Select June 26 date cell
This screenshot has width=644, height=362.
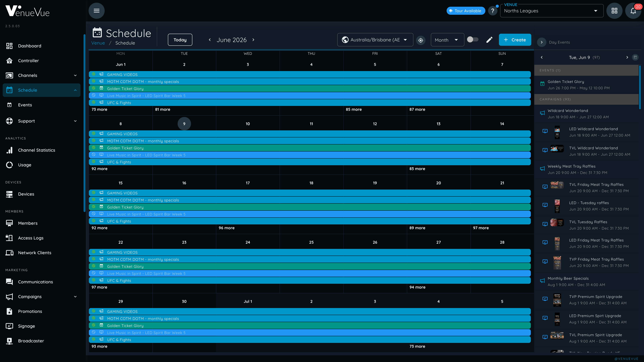pyautogui.click(x=375, y=242)
